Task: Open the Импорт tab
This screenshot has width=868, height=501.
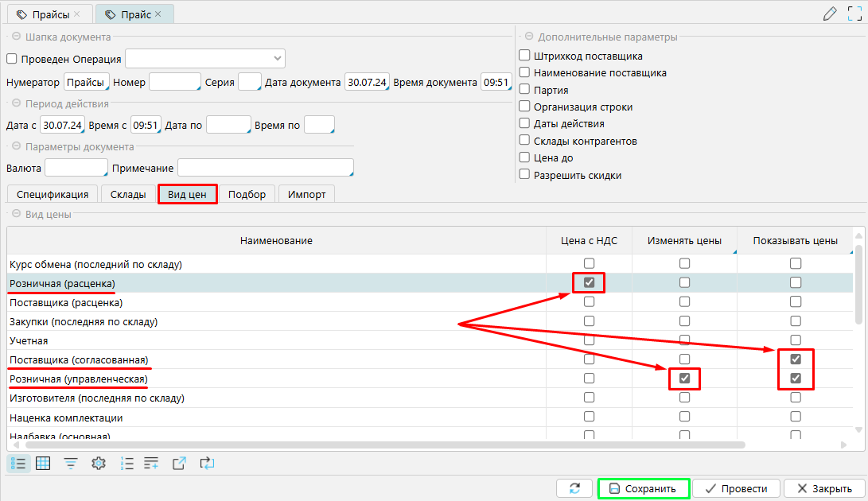Action: (306, 194)
